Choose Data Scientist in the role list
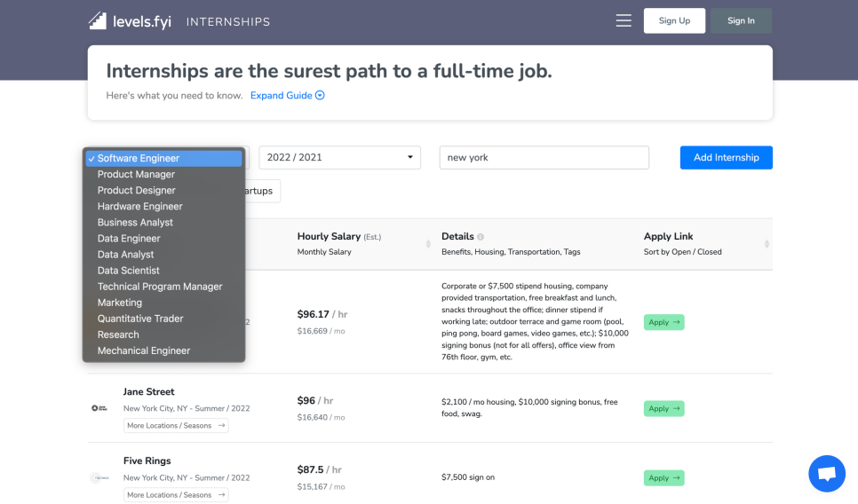Image resolution: width=858 pixels, height=504 pixels. point(129,271)
